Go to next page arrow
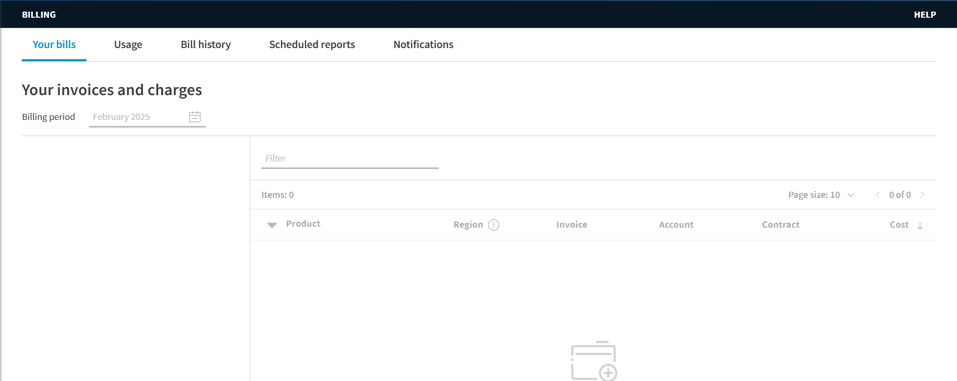The height and width of the screenshot is (381, 957). (x=922, y=195)
